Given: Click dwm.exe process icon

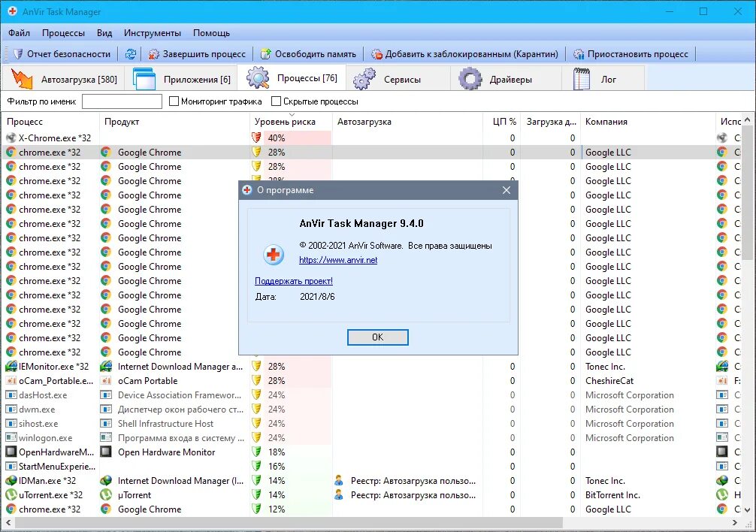Looking at the screenshot, I should 11,409.
